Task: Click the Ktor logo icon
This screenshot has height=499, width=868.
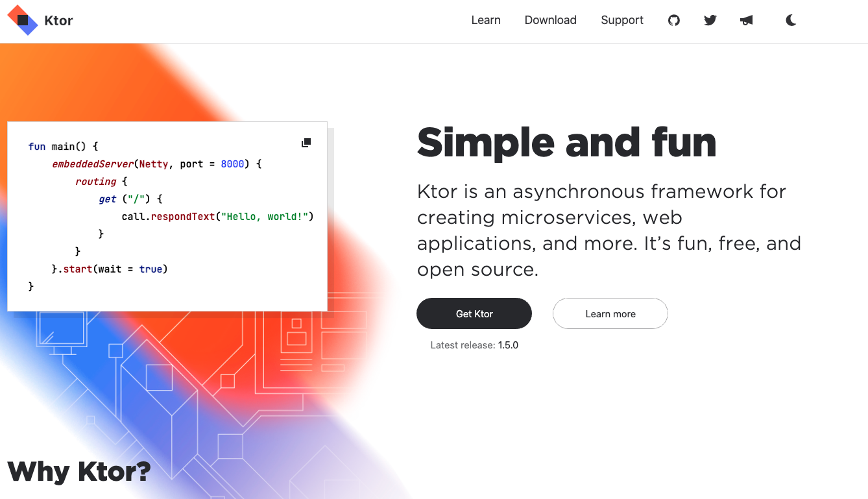Action: click(23, 20)
